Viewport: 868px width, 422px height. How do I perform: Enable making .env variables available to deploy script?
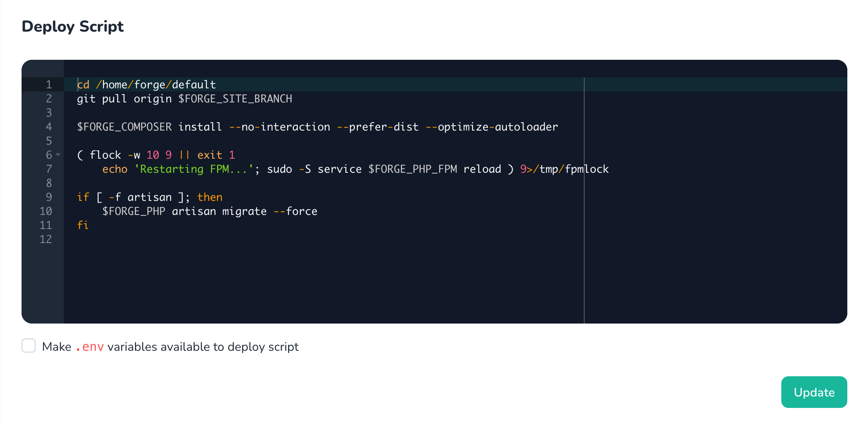(29, 346)
